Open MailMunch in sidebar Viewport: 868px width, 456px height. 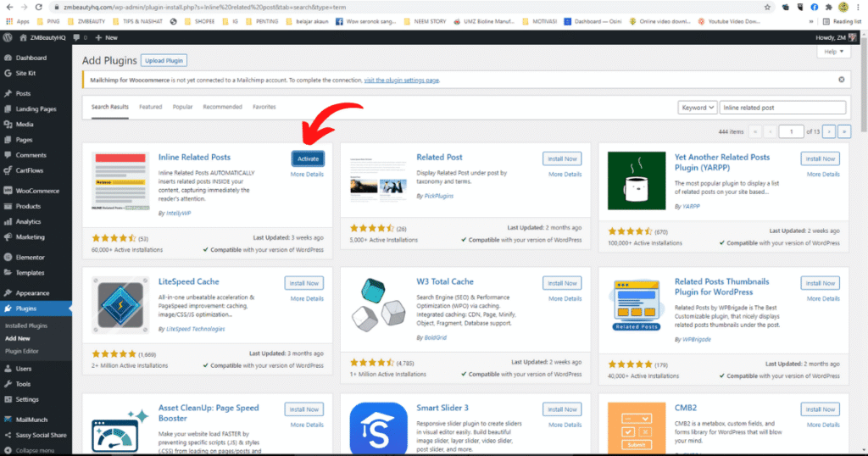pos(31,420)
